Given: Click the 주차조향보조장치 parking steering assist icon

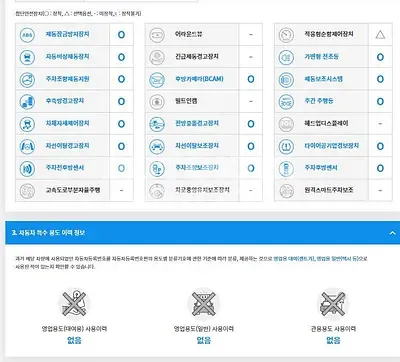Looking at the screenshot, I should coord(157,169).
